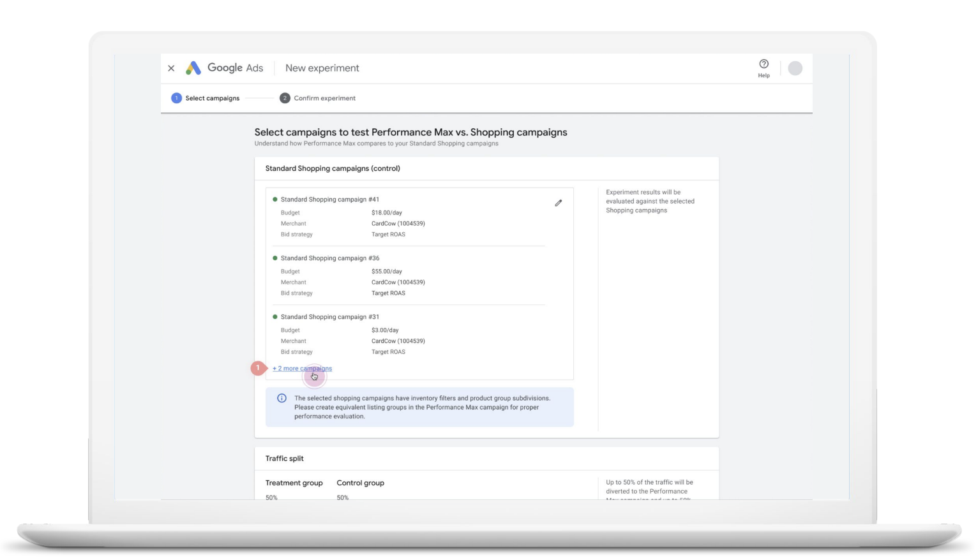The height and width of the screenshot is (560, 978).
Task: Click Standard Shopping campaign #36 name
Action: tap(330, 258)
